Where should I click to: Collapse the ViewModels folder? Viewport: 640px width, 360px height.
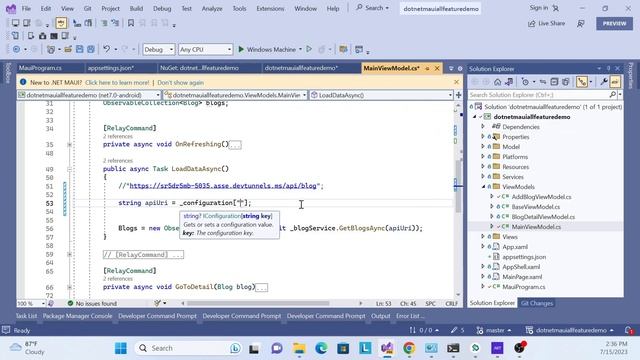coord(483,187)
